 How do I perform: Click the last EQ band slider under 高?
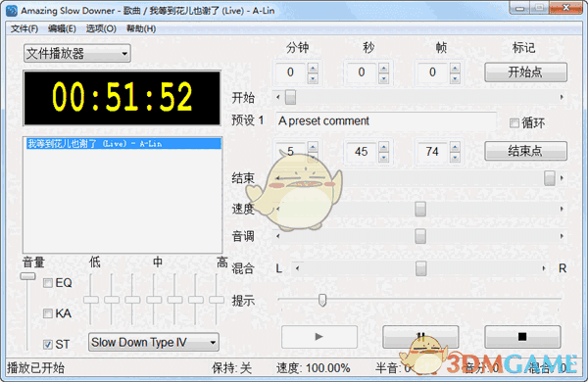(x=217, y=300)
